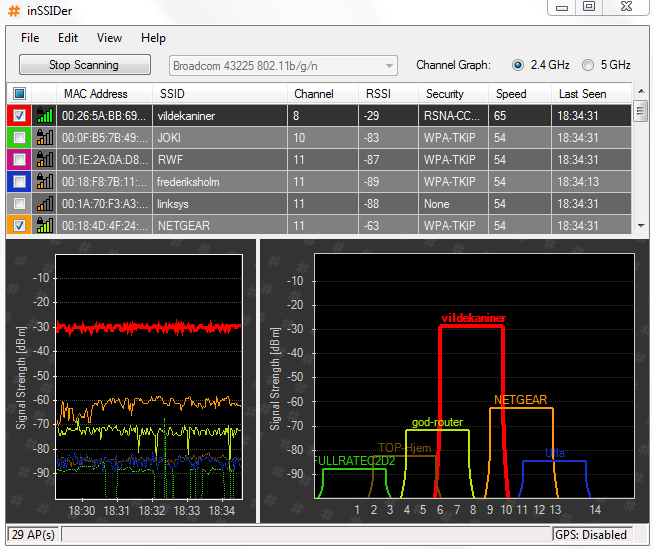Click the FULLRATEC2D2 label in channel graph
The image size is (653, 549).
pos(354,460)
